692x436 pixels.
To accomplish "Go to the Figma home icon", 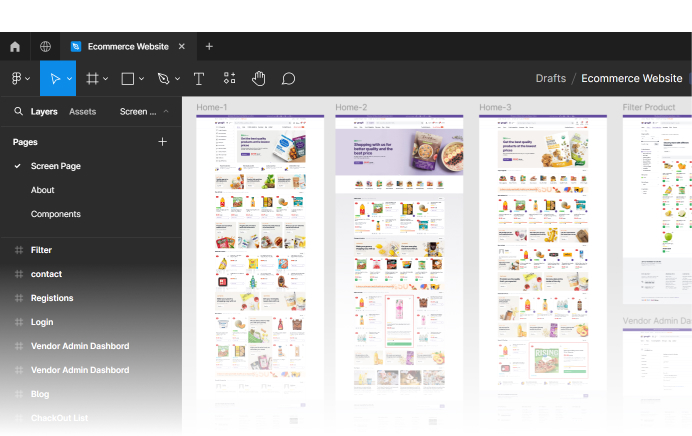I will click(15, 46).
